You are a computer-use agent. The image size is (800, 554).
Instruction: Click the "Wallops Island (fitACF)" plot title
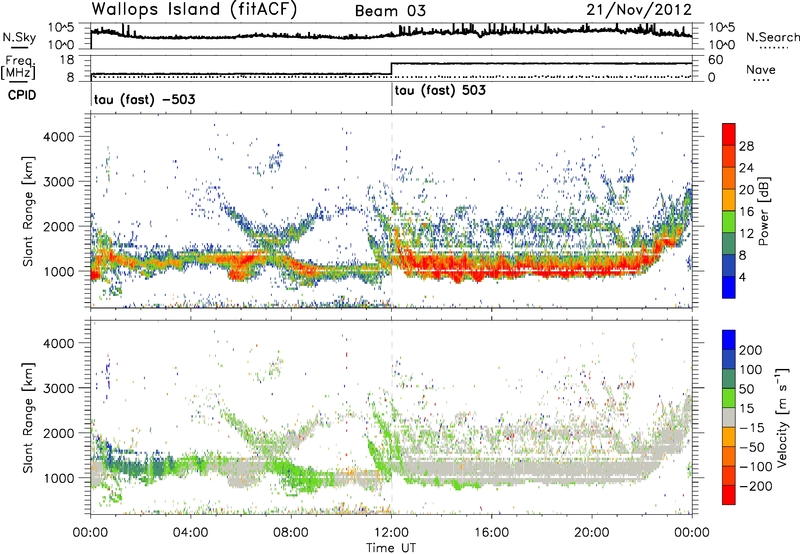click(194, 10)
